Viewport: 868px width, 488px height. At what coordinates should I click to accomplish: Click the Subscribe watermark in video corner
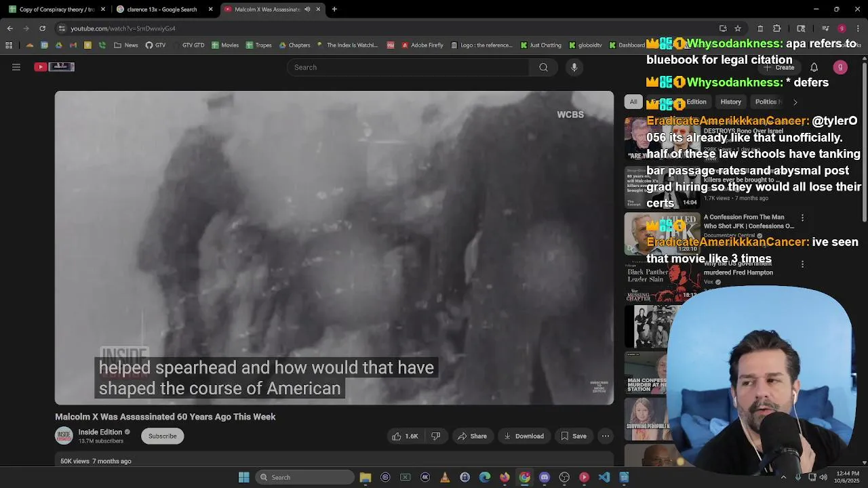click(599, 386)
